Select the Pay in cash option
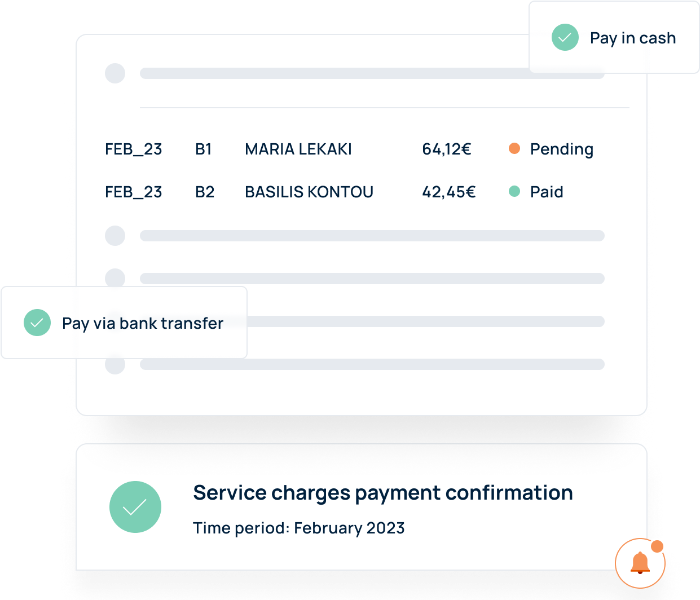Screen dimensions: 700x600 point(614,37)
